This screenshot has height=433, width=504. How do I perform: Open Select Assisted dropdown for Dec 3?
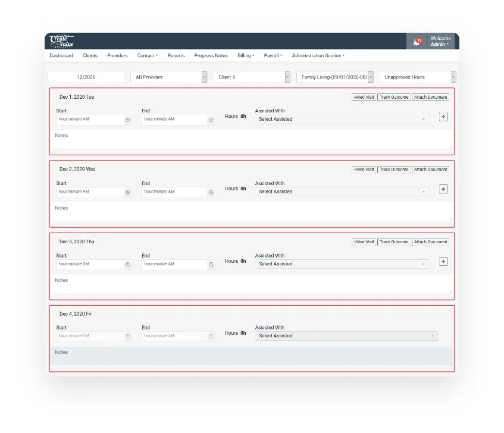click(x=342, y=263)
